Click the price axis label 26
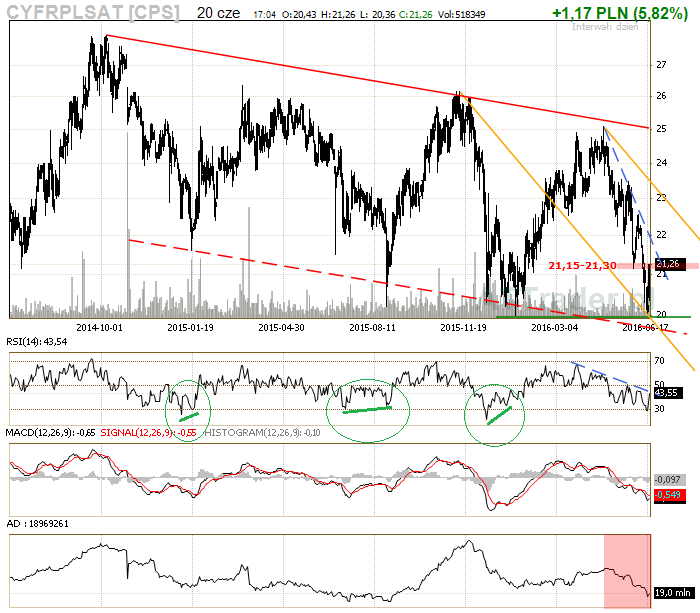The height and width of the screenshot is (613, 700). pos(661,96)
